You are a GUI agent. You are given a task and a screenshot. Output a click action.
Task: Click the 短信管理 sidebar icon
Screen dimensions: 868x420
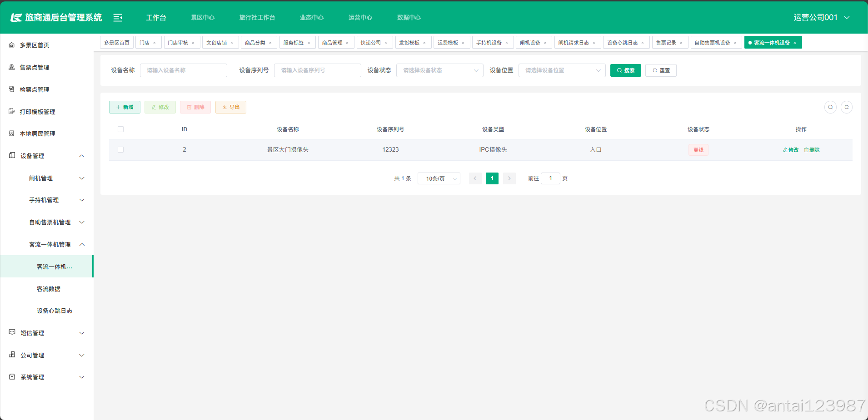pos(12,332)
